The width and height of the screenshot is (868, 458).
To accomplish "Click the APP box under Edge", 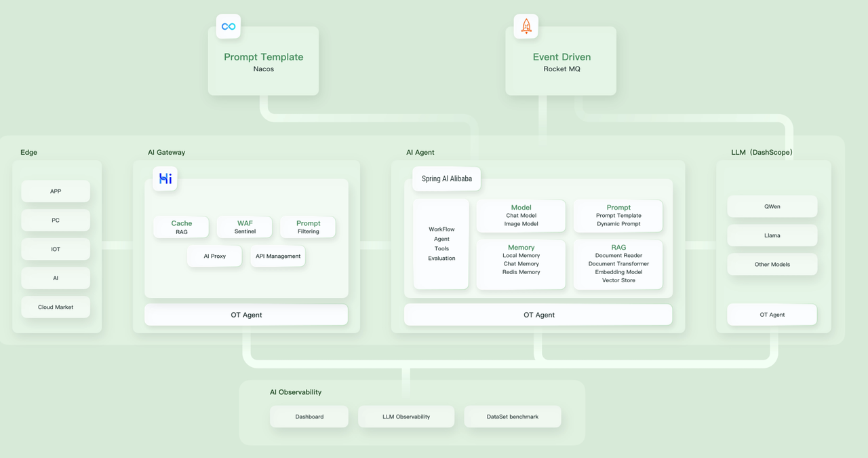I will pos(56,191).
